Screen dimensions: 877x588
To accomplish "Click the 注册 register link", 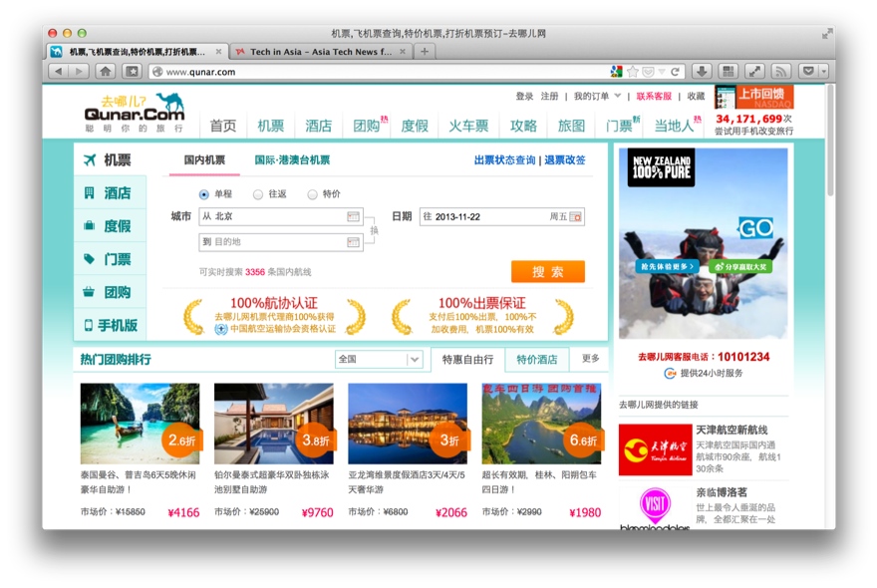I will coord(549,97).
